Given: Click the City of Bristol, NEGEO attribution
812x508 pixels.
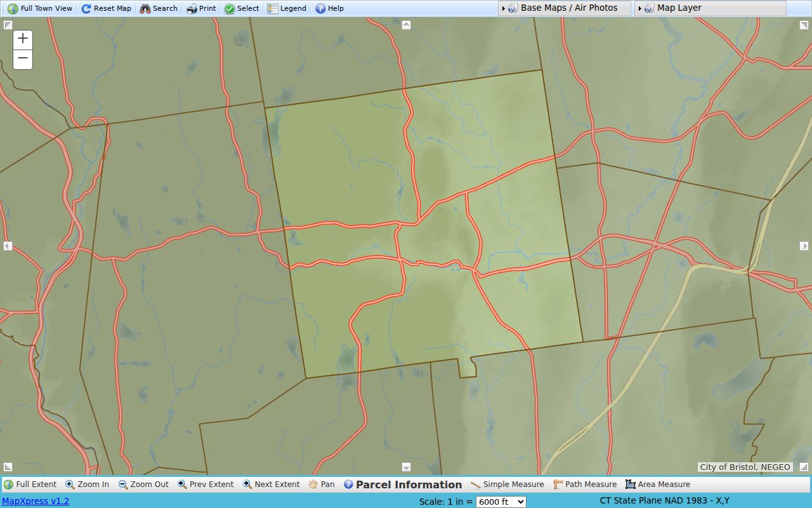Looking at the screenshot, I should [745, 467].
